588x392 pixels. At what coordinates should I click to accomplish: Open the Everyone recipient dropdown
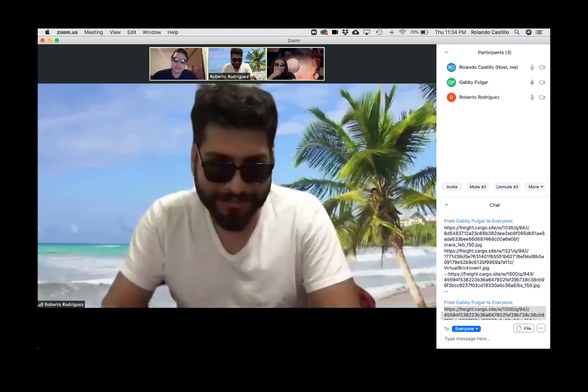(x=466, y=329)
